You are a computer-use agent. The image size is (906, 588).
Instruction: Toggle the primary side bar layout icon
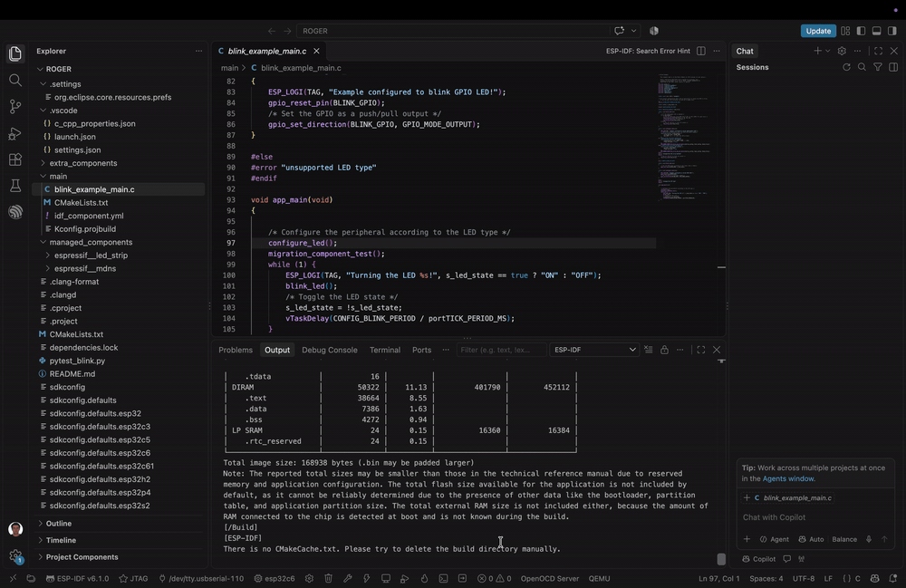(861, 31)
